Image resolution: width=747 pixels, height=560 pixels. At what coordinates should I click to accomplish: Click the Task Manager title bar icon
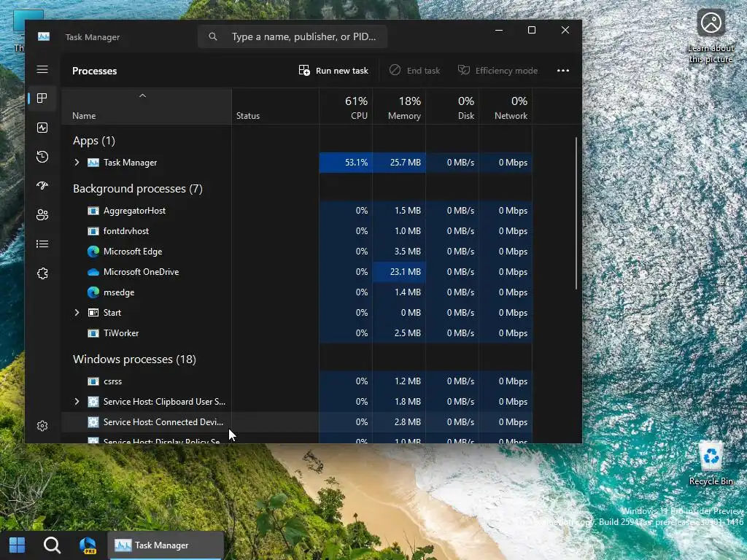tap(44, 36)
